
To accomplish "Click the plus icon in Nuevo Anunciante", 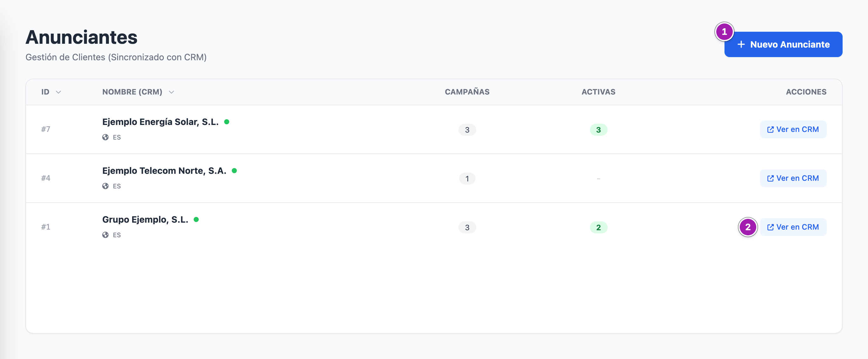I will (x=741, y=44).
